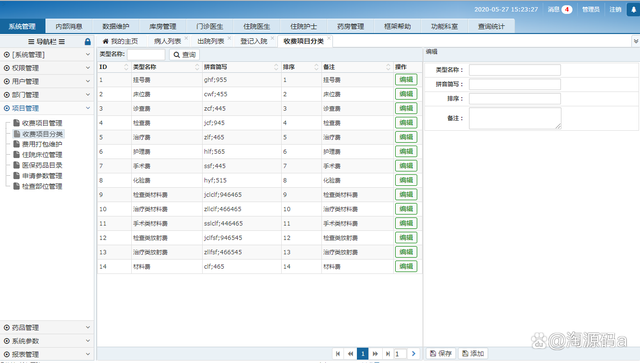The width and height of the screenshot is (640, 363).
Task: Click the navigation bar lock icon
Action: [x=87, y=42]
